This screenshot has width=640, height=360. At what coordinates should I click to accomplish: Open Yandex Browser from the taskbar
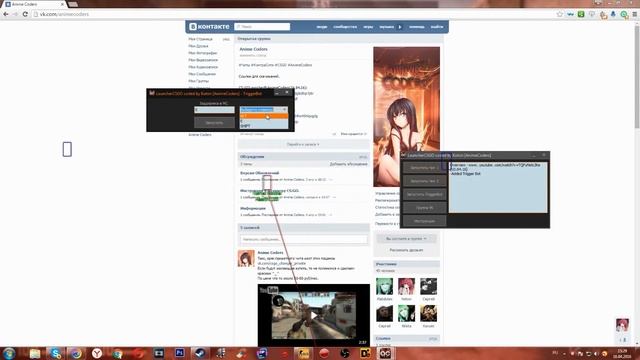coord(97,353)
